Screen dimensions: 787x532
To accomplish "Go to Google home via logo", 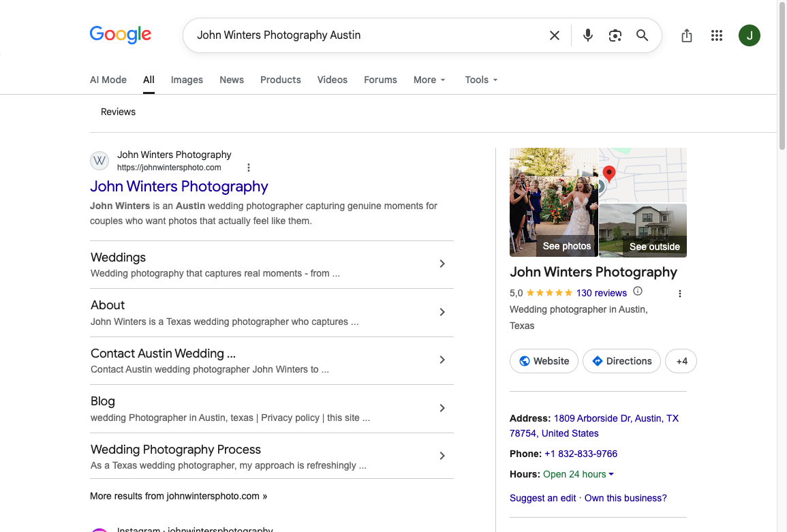I will pyautogui.click(x=121, y=35).
